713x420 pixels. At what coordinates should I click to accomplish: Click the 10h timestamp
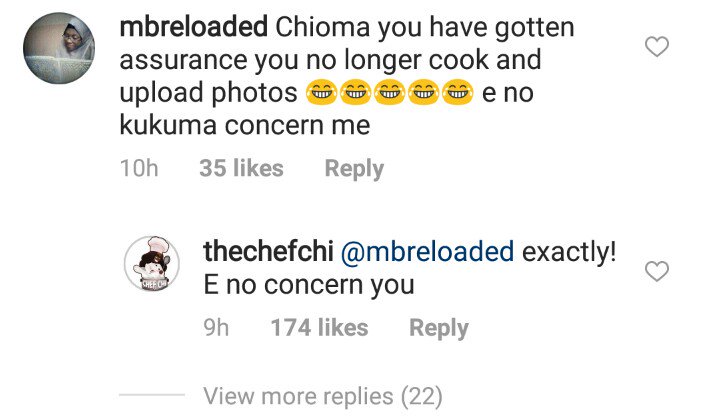tap(139, 169)
